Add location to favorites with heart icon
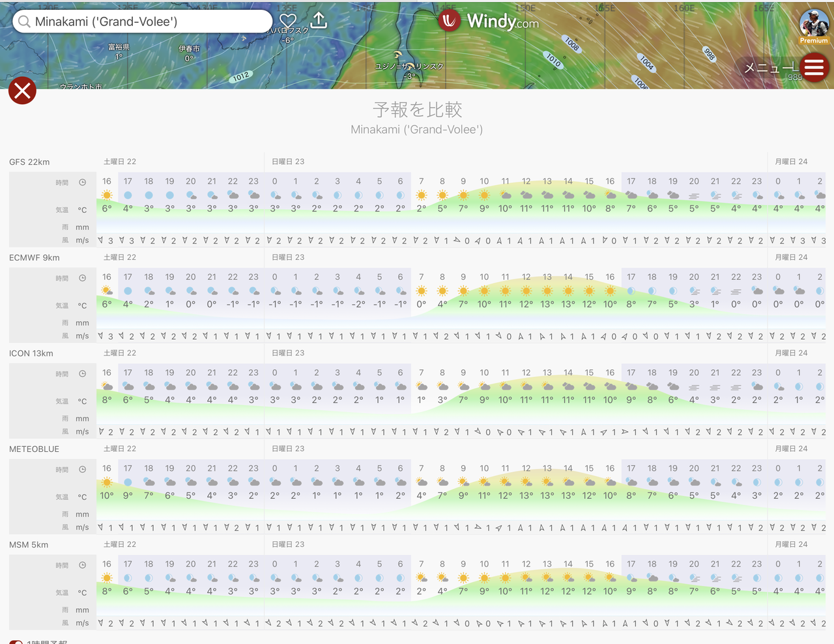This screenshot has height=644, width=834. [x=288, y=21]
